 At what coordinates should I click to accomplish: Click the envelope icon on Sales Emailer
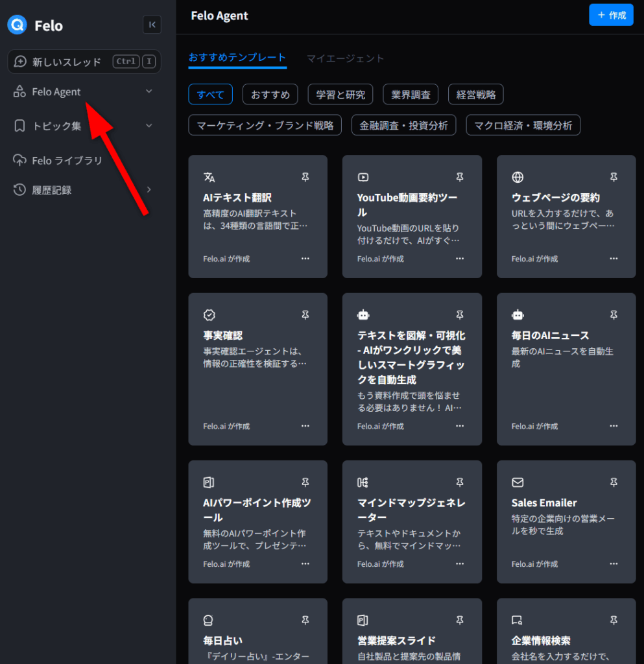pos(518,482)
